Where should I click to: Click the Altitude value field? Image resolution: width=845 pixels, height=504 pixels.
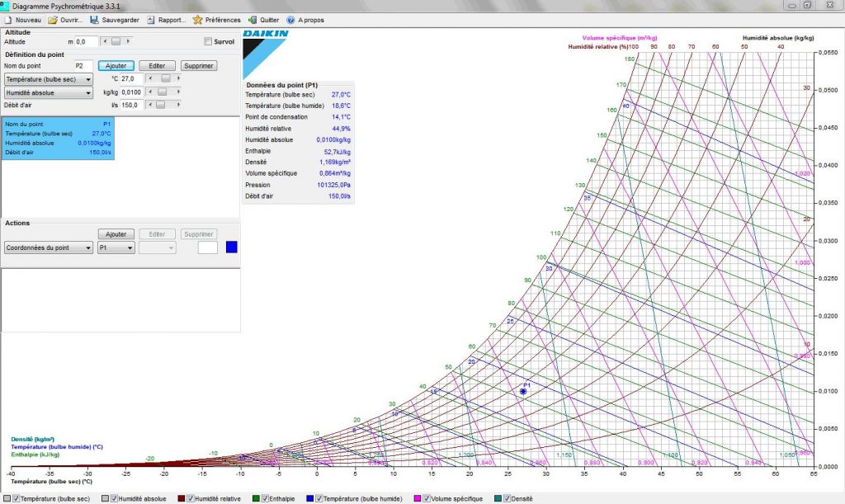coord(86,41)
